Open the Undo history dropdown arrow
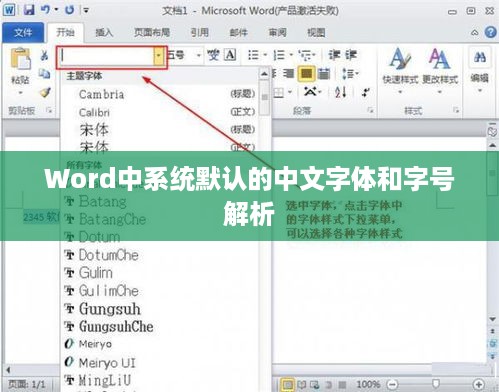Viewport: 499px width, 392px height. click(57, 10)
